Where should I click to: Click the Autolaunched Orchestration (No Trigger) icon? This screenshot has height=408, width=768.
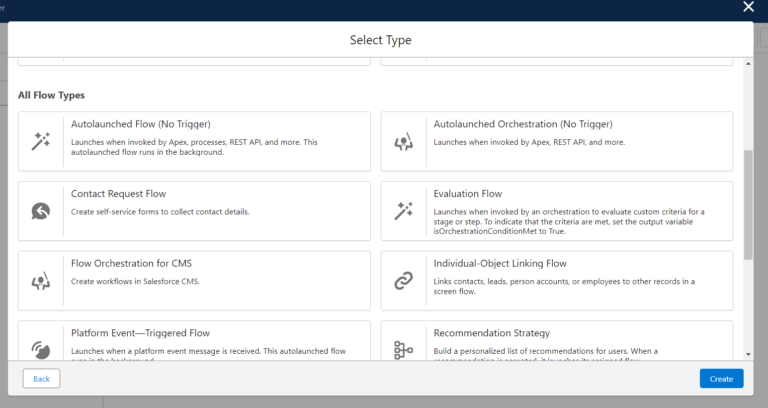click(403, 141)
